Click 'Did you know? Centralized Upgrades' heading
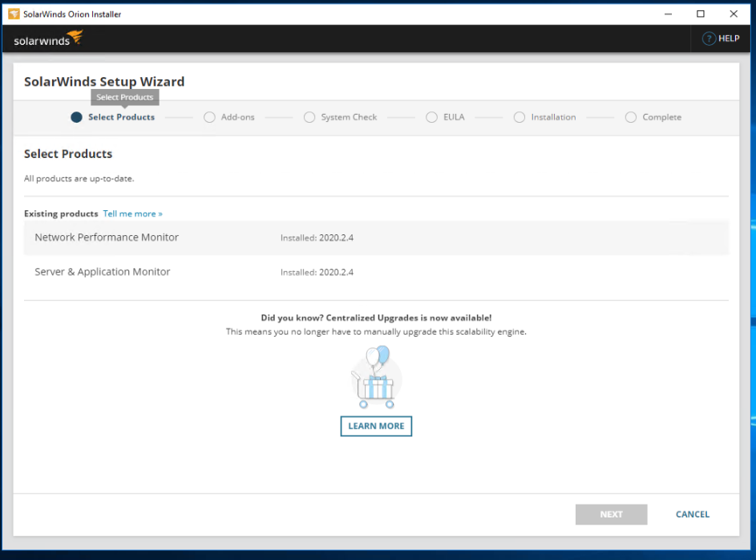 coord(376,318)
